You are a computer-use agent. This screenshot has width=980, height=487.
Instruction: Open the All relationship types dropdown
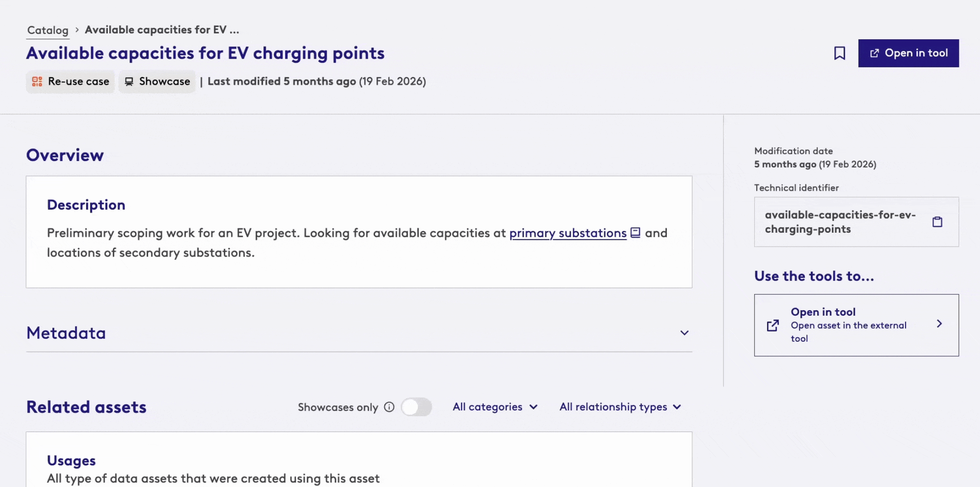[620, 407]
